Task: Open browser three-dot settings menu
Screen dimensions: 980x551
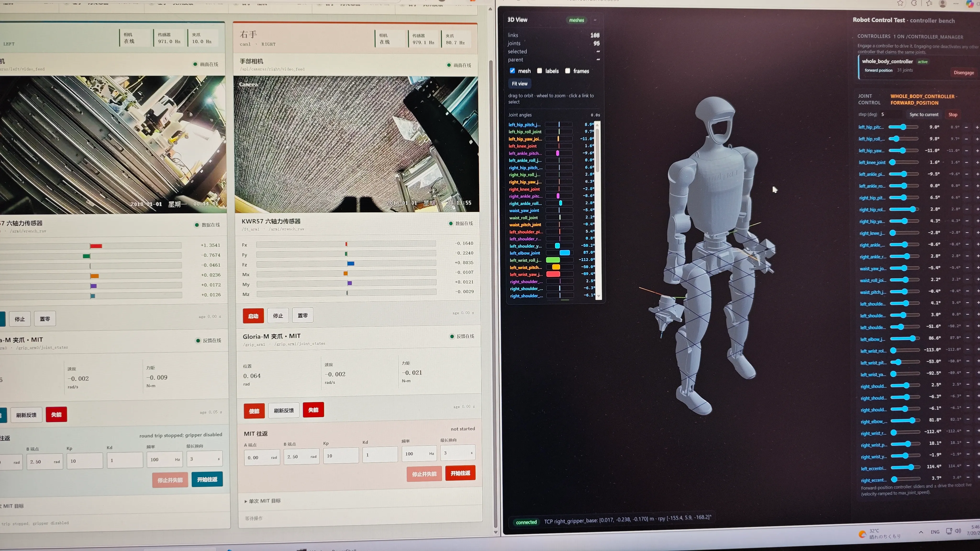Action: point(956,4)
